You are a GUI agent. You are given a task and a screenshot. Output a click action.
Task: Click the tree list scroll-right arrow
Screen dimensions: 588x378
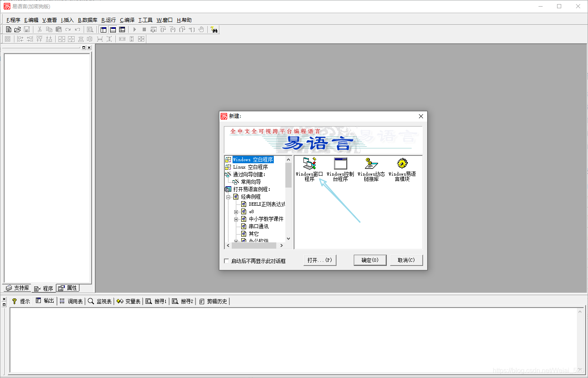tap(282, 245)
